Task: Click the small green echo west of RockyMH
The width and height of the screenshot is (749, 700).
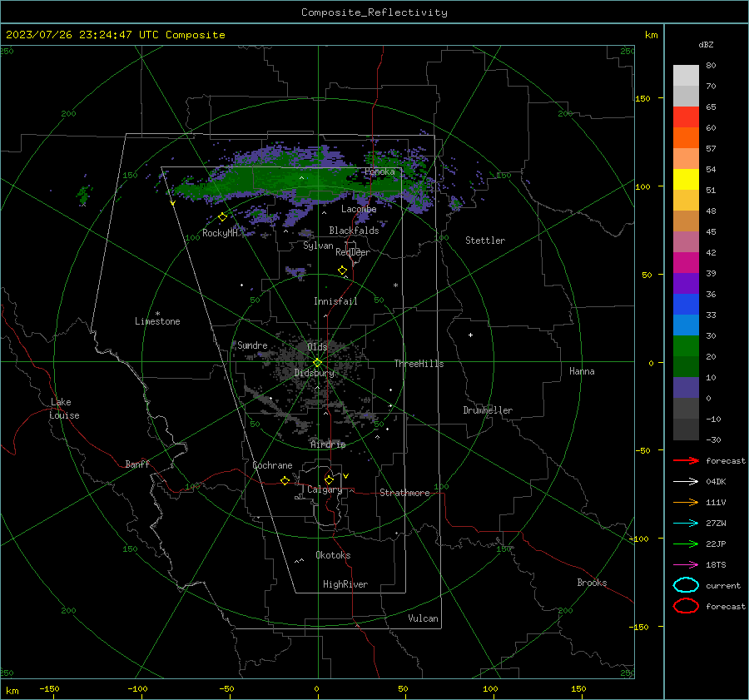Action: (x=84, y=193)
